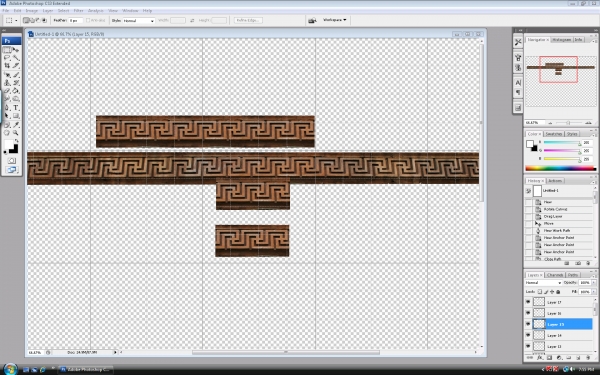Open the Paragraph panel dock icon
The image size is (600, 375).
click(518, 92)
